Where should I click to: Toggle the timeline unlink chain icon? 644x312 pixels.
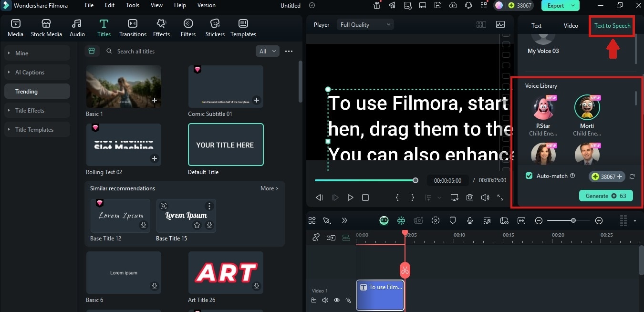click(x=316, y=238)
